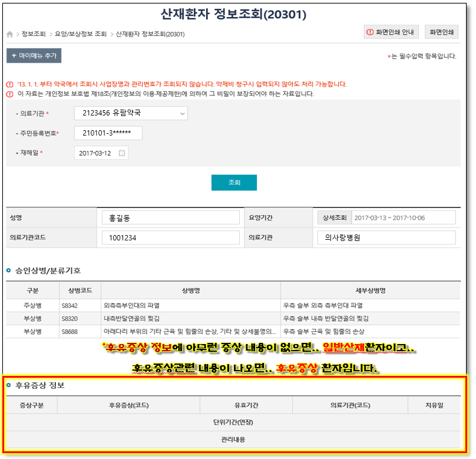
Task: Expand the 의료기관 dropdown list
Action: (x=182, y=113)
